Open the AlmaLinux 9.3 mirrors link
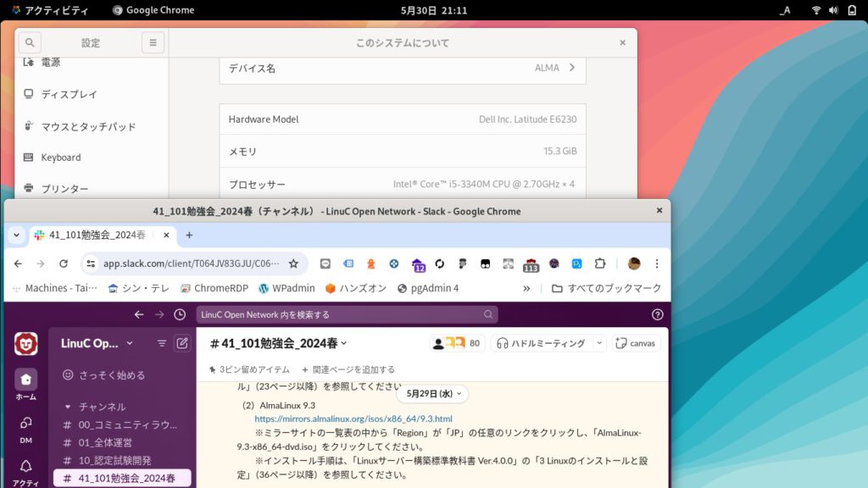 point(353,419)
